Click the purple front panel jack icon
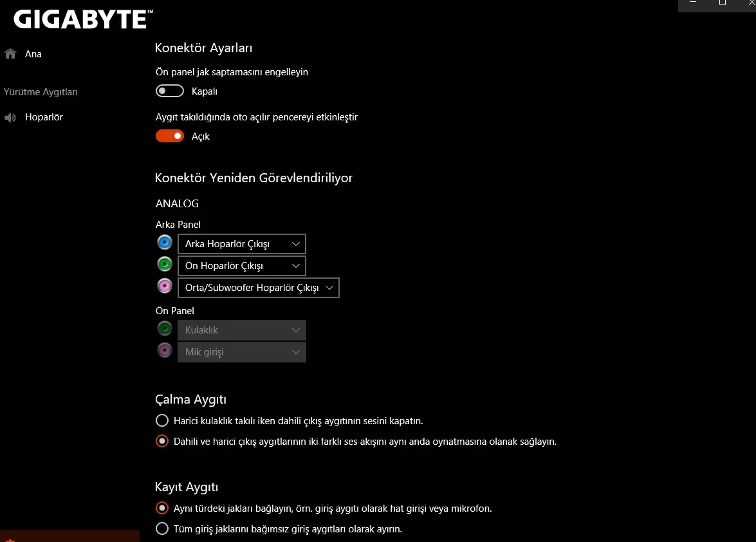The height and width of the screenshot is (542, 756). 165,350
